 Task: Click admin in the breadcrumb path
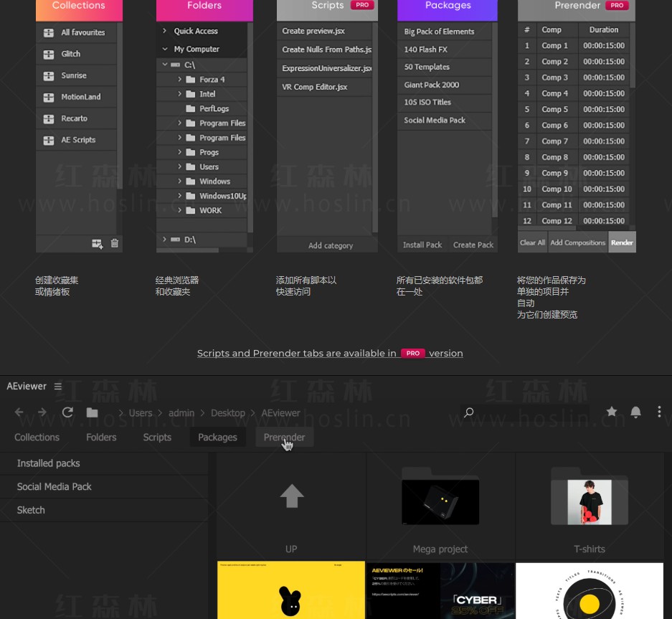click(181, 413)
